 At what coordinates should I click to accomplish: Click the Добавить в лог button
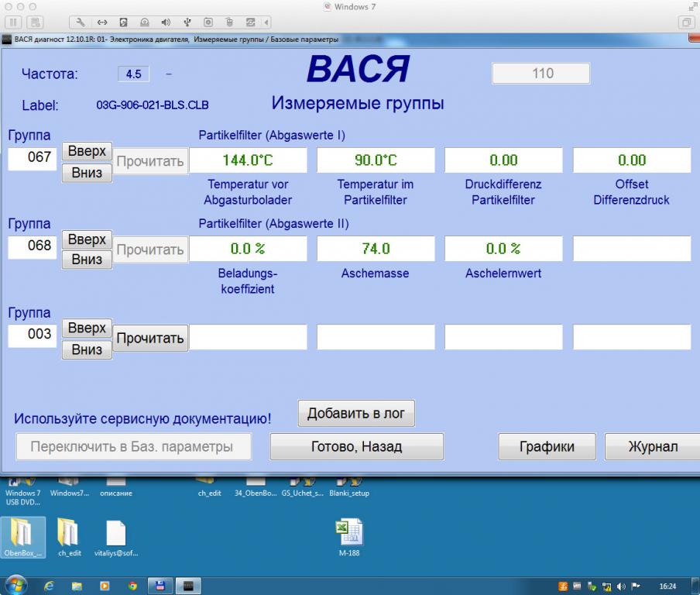tap(356, 413)
